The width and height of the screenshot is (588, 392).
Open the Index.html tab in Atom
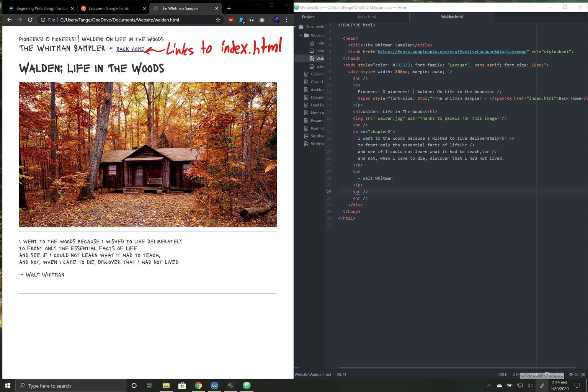point(367,17)
